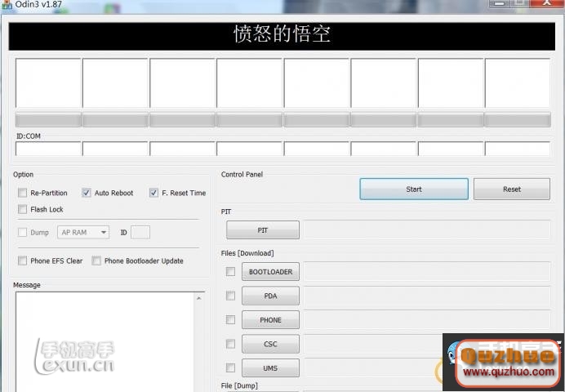Tick the checkbox beside PDA
Screen dimensions: 565x392
click(230, 296)
